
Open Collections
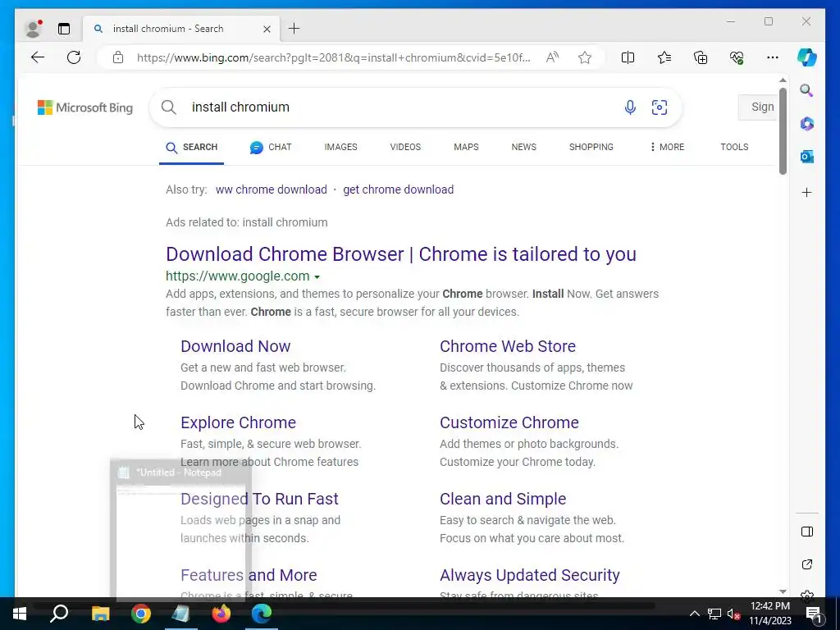(701, 57)
